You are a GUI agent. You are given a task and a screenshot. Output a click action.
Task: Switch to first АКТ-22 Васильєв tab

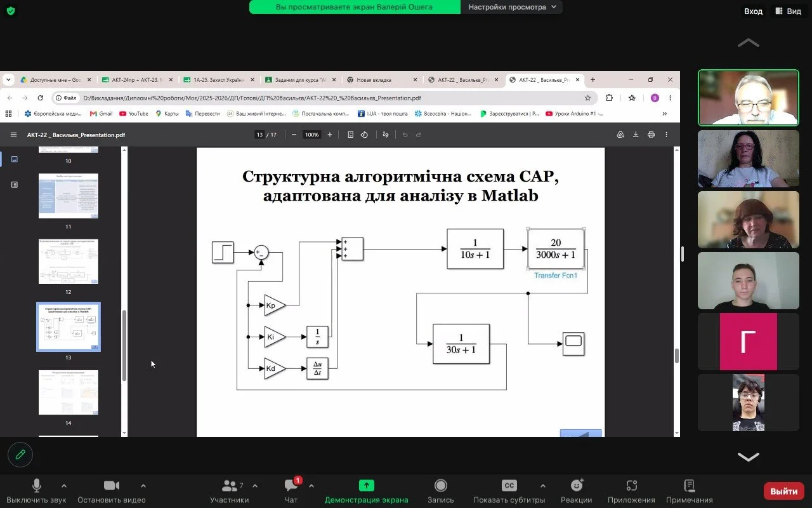(x=464, y=80)
